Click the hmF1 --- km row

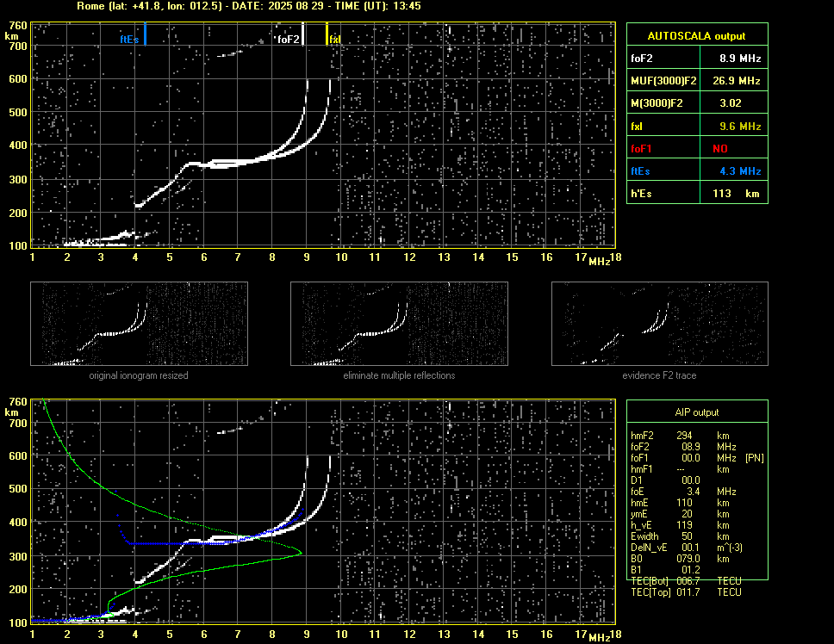point(681,469)
